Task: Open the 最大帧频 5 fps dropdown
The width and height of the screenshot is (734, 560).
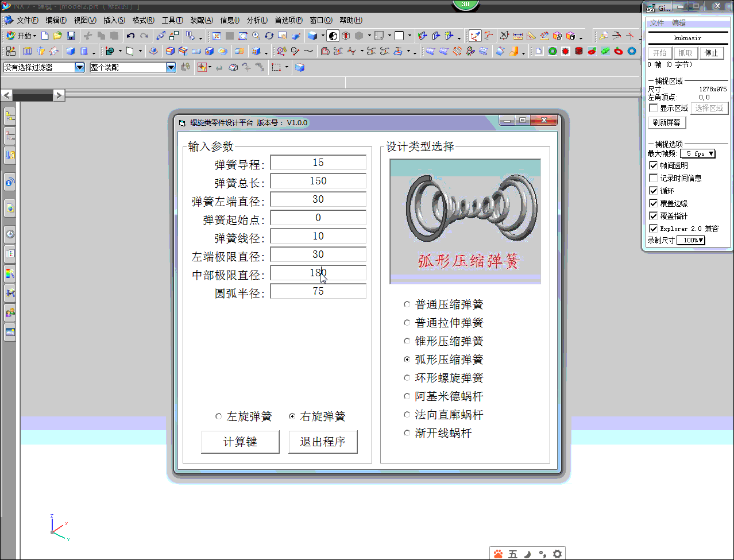Action: point(698,153)
